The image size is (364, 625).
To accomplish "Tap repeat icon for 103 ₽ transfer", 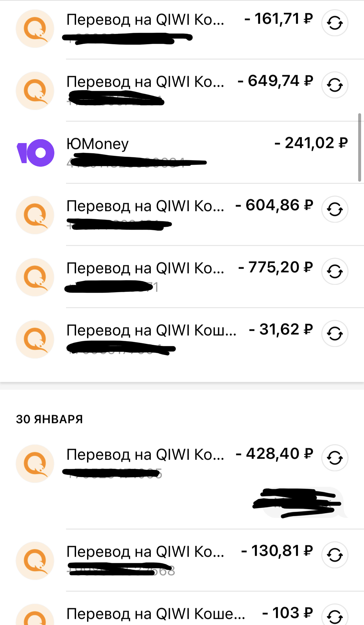I will pyautogui.click(x=335, y=615).
